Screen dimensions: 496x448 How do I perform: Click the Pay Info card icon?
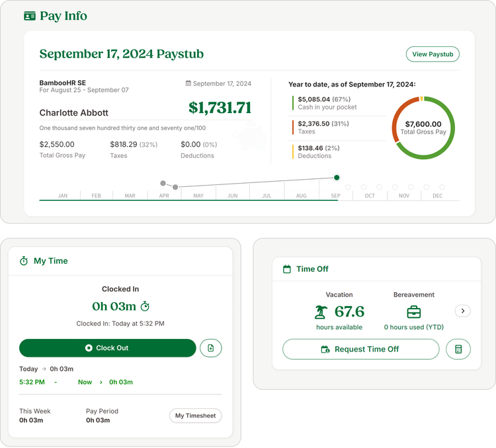click(x=30, y=16)
